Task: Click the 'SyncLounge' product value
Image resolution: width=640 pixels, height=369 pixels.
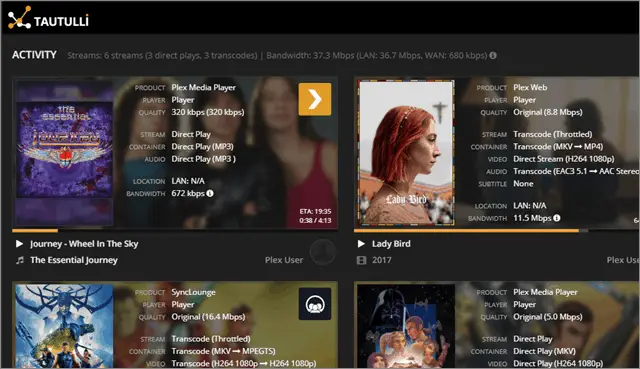Action: (x=193, y=292)
